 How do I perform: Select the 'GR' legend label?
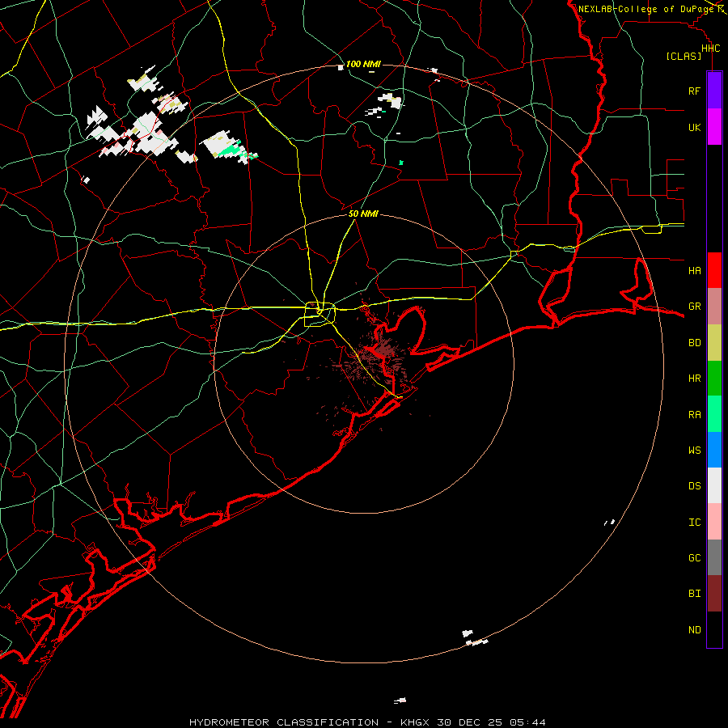coord(694,307)
